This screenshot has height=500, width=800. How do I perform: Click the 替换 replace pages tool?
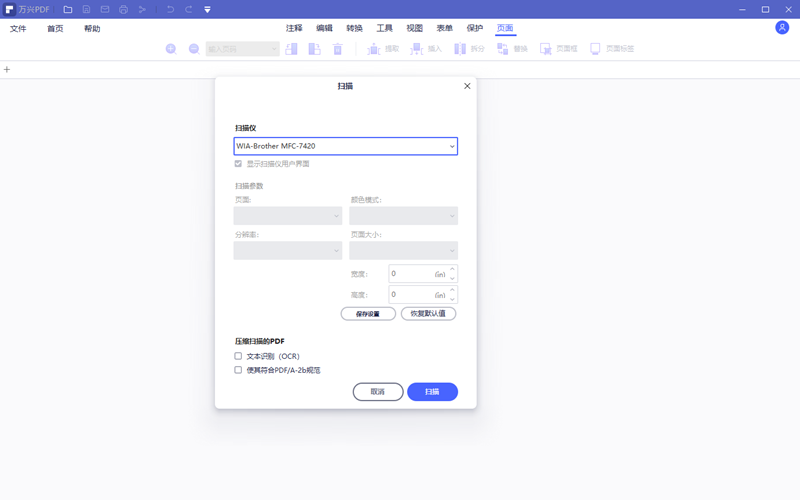click(512, 49)
